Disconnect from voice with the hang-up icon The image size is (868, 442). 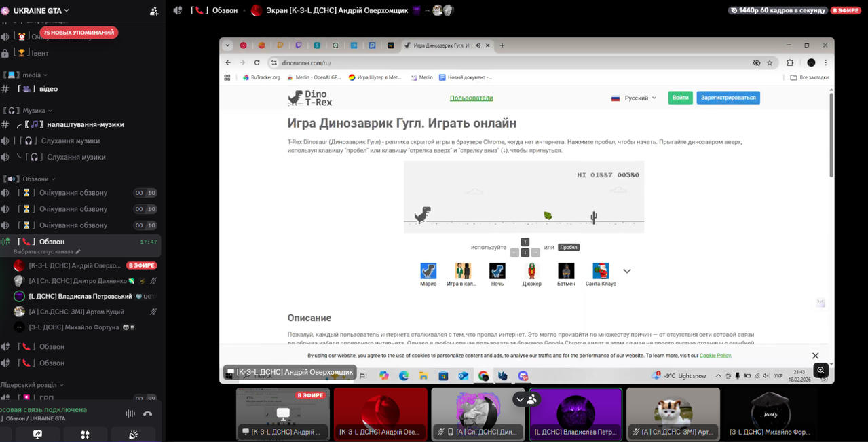[x=148, y=413]
